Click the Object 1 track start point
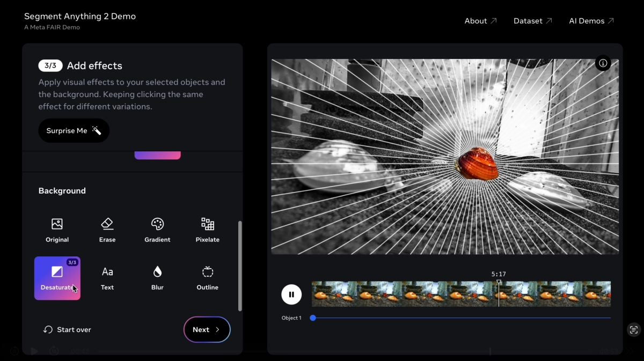This screenshot has height=361, width=644. 313,318
